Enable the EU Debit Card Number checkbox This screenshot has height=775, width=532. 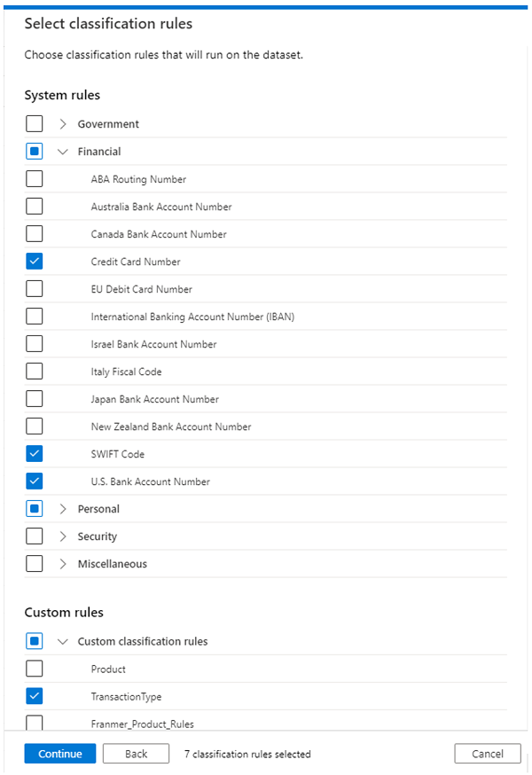[x=34, y=288]
